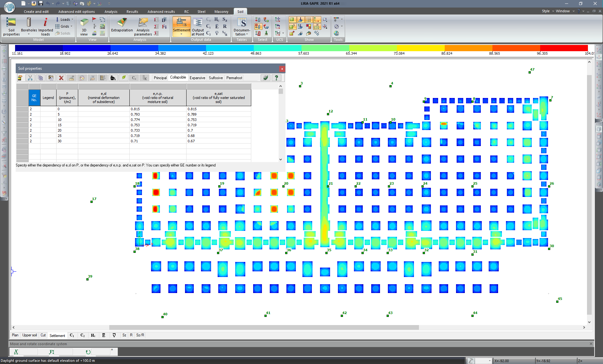Click the question mark help icon
The height and width of the screenshot is (364, 603).
pyautogui.click(x=276, y=78)
